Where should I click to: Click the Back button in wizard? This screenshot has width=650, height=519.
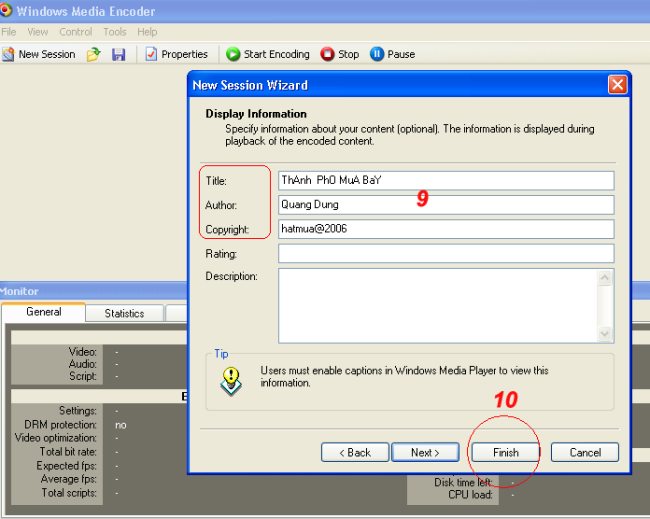click(354, 452)
